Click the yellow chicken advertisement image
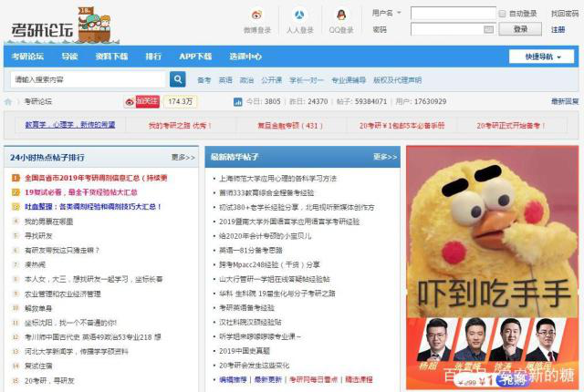Viewport: 584px width, 392px height. [x=492, y=255]
